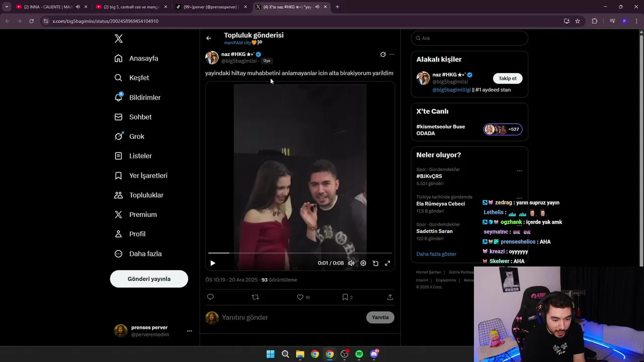Screen dimensions: 644x362
Task: Open the Ela Rümeysa Cebeci trend
Action: tap(441, 204)
